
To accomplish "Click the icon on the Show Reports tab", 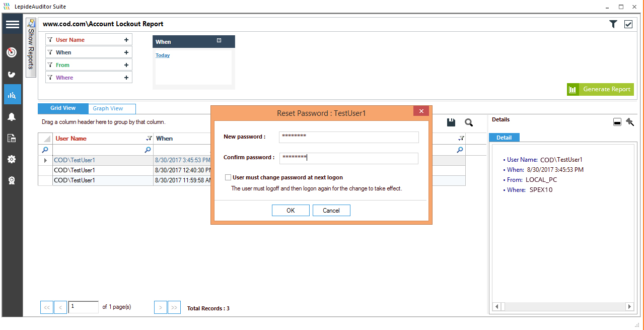I will click(x=31, y=23).
